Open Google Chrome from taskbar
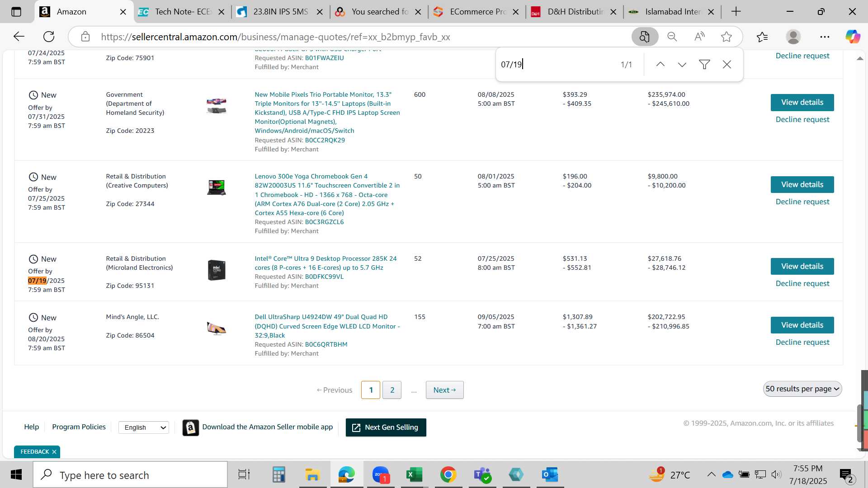 pos(448,474)
